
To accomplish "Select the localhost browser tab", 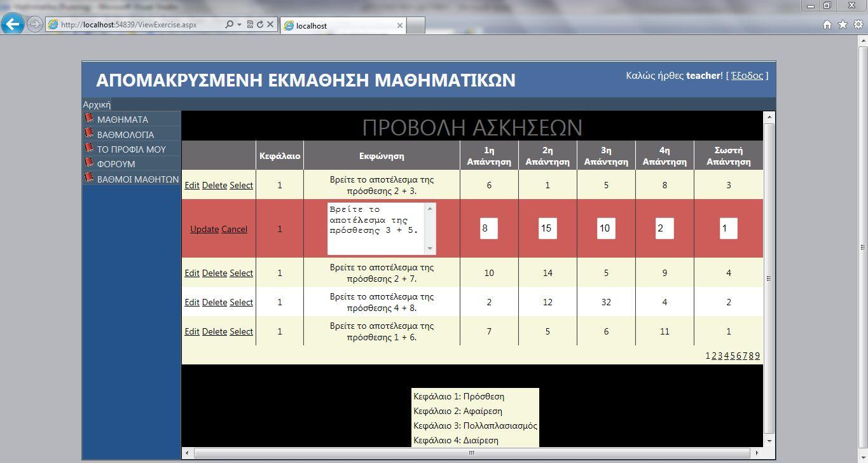I will 343,25.
